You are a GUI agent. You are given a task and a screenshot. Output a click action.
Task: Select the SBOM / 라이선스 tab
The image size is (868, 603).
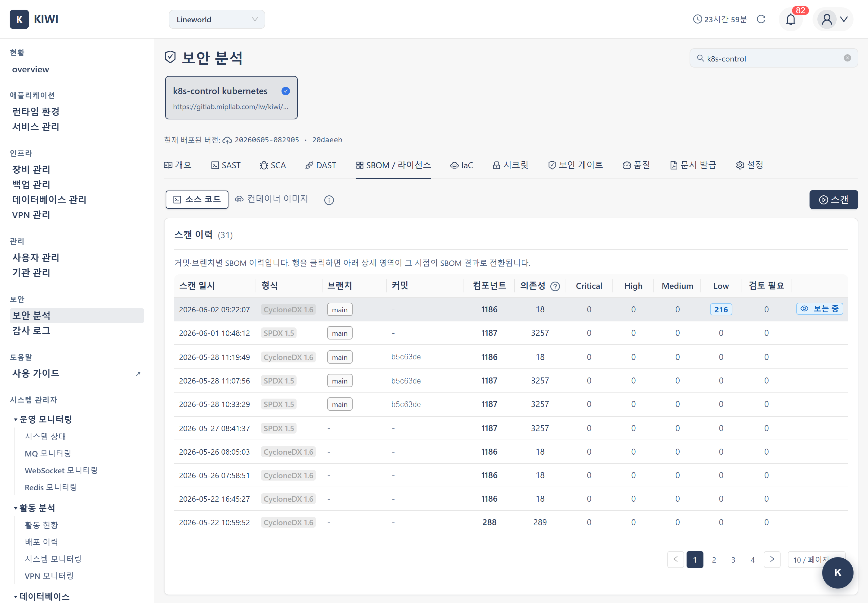tap(393, 165)
